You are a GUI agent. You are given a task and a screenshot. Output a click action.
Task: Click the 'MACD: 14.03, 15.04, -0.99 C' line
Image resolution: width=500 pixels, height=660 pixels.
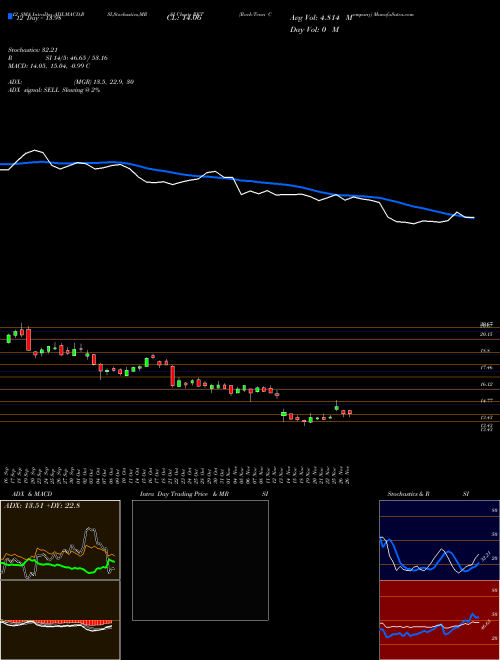(49, 66)
